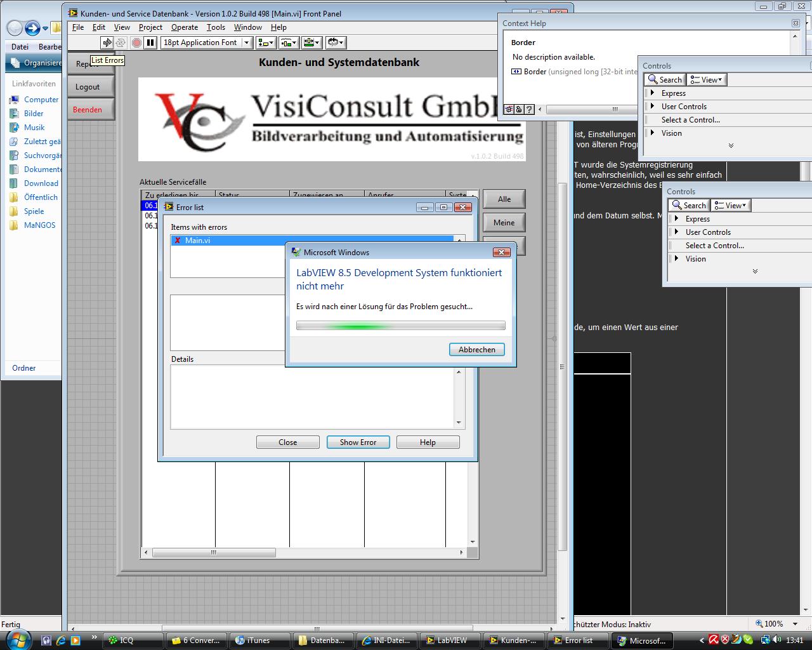This screenshot has height=650, width=812.
Task: Open the Distribute Objects toolbar menu
Action: (x=289, y=43)
